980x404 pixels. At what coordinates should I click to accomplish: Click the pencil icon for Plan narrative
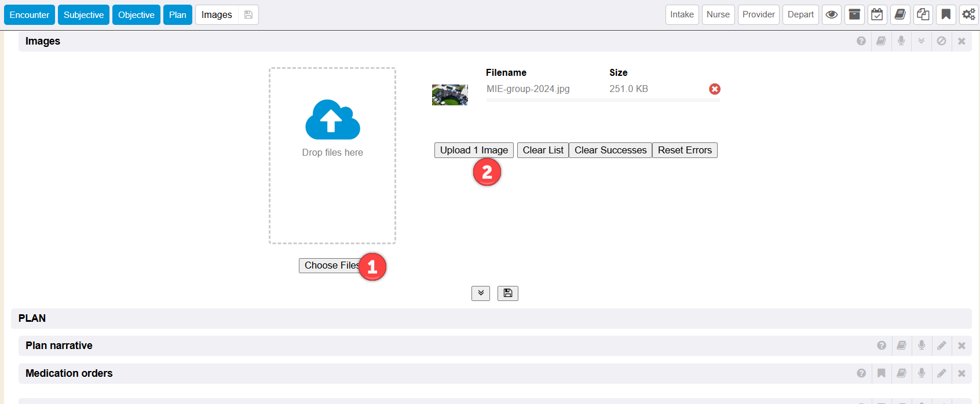pos(942,346)
